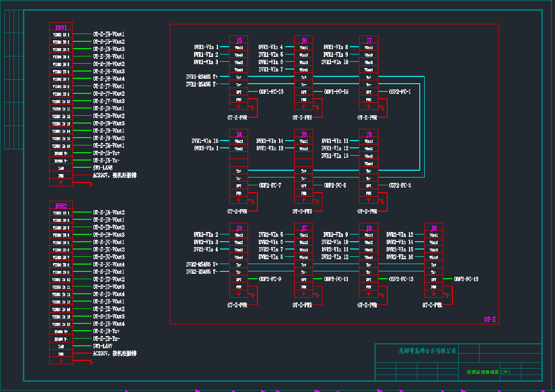
Task: Click the company name in title block
Action: click(427, 350)
